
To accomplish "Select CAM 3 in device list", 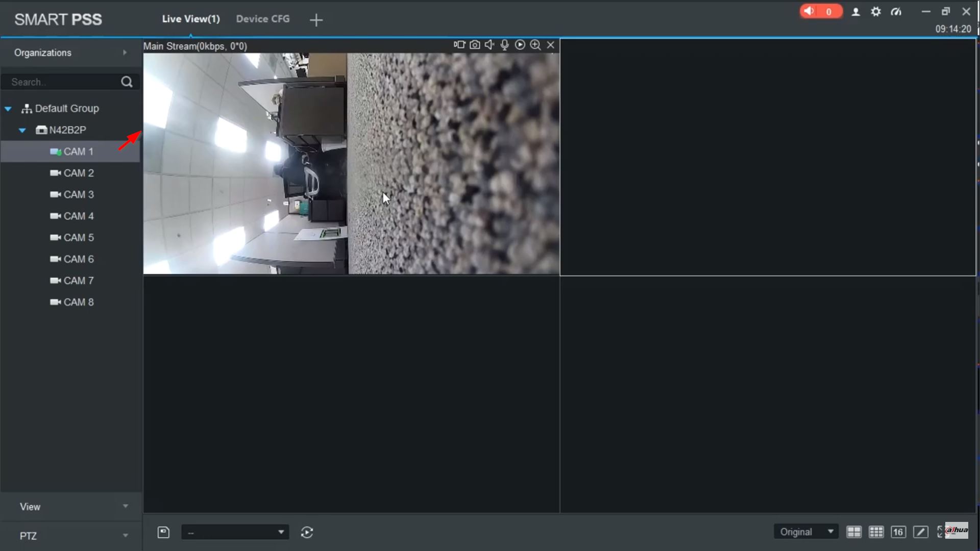I will click(x=78, y=194).
